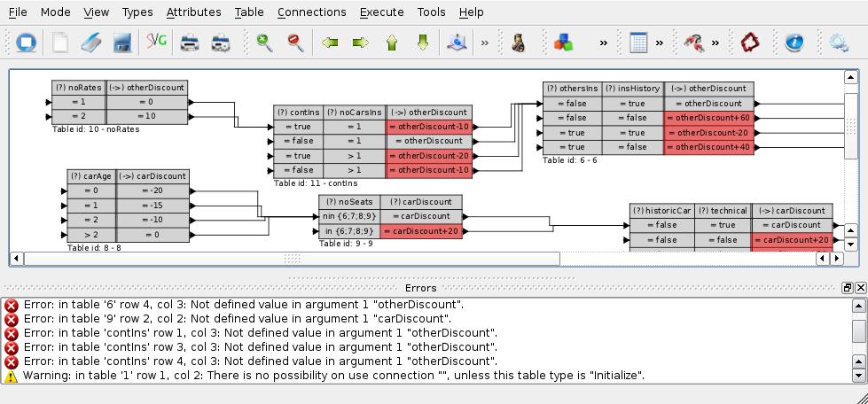
Task: Click the colored cubes toolbar icon
Action: pyautogui.click(x=564, y=43)
